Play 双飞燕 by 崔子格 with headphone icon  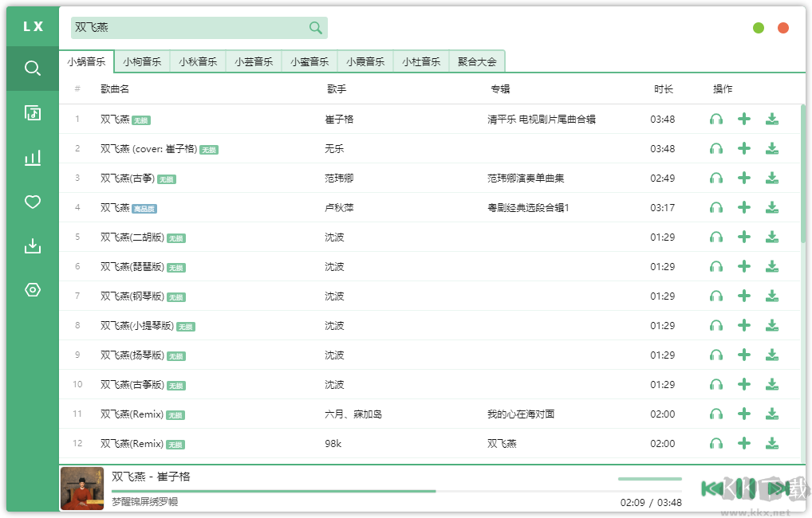click(716, 120)
